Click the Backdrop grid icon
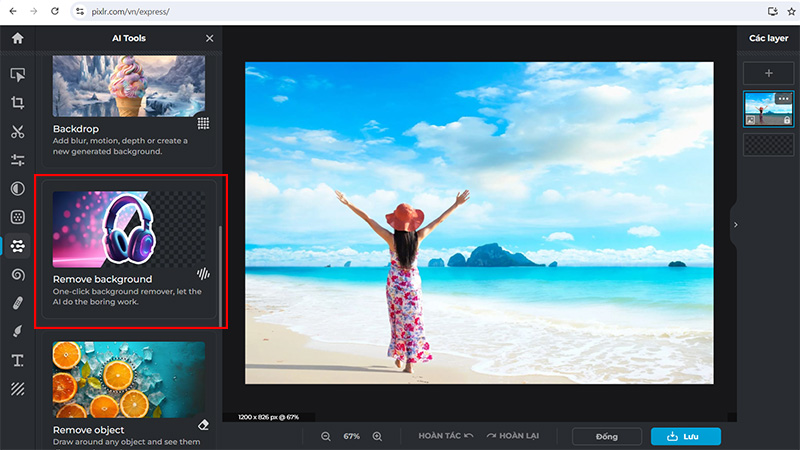Image resolution: width=800 pixels, height=450 pixels. click(203, 123)
